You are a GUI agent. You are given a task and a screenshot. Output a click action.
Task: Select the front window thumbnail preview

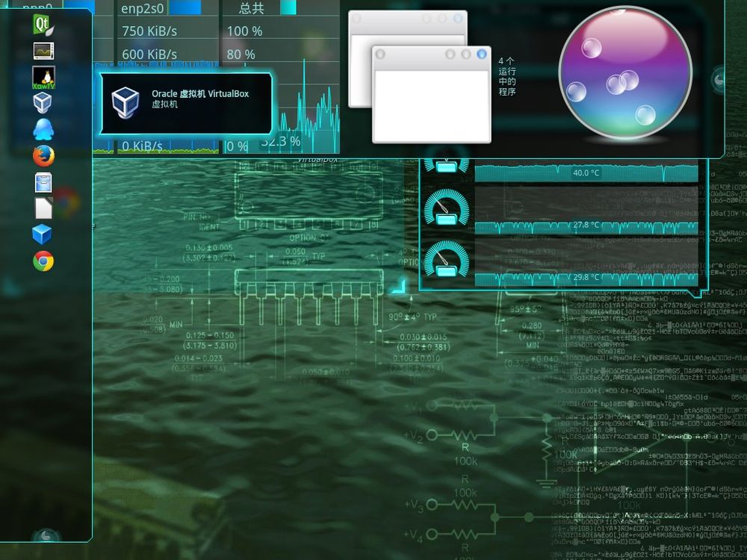431,94
